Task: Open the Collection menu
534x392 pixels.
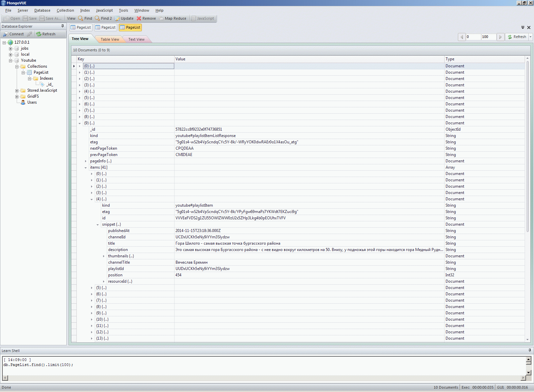Action: click(65, 10)
